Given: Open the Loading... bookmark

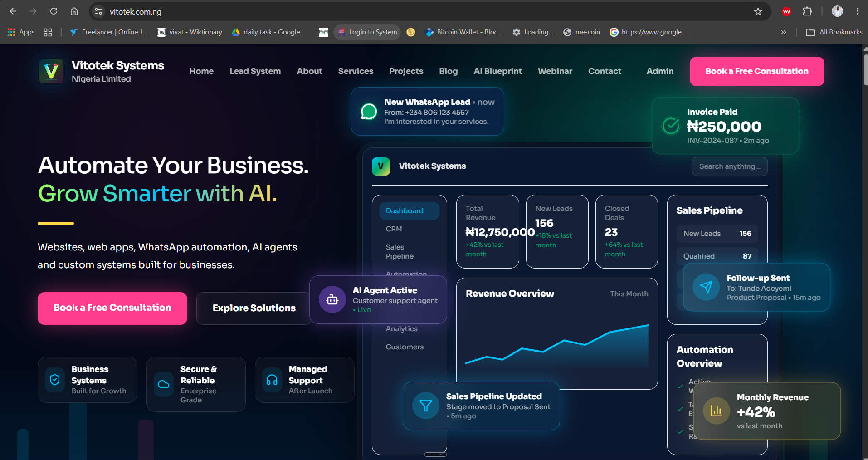Looking at the screenshot, I should 533,32.
